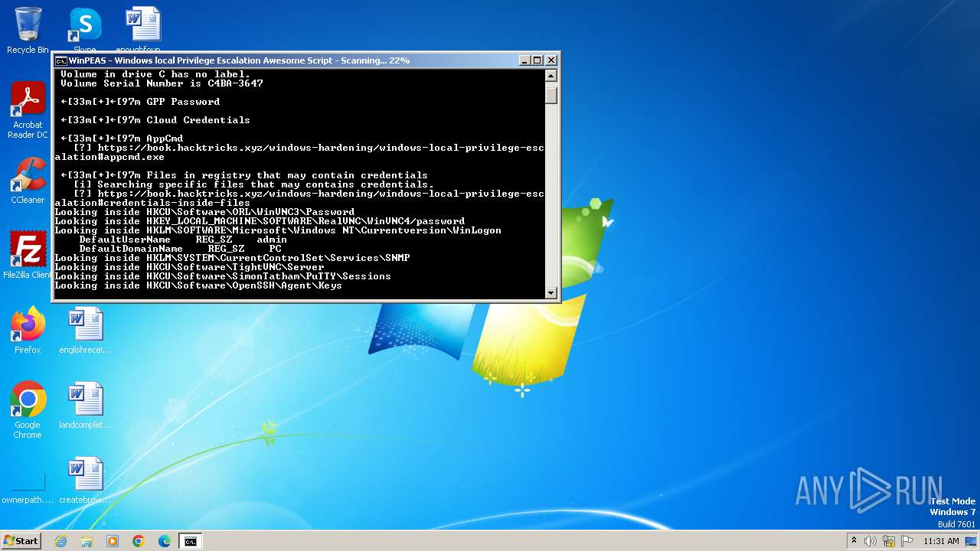The height and width of the screenshot is (551, 980).
Task: Open Google Chrome desktop shortcut
Action: 28,409
